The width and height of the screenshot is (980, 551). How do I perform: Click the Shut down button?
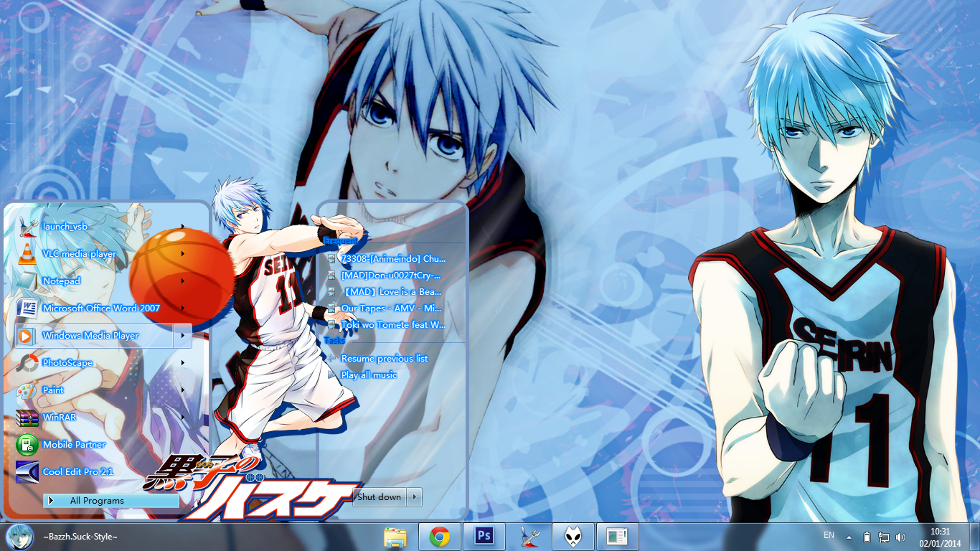pyautogui.click(x=380, y=497)
